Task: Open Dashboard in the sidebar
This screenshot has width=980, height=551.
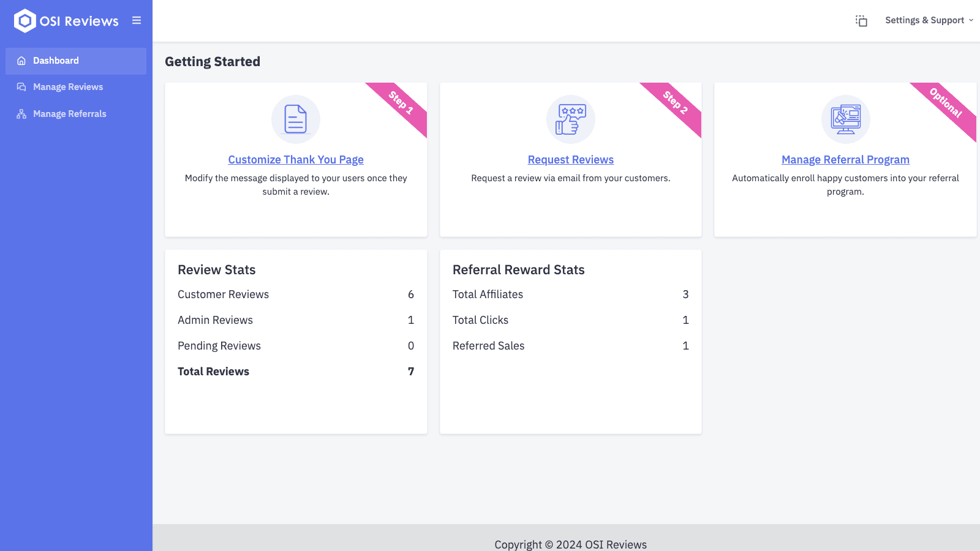Action: click(x=56, y=61)
